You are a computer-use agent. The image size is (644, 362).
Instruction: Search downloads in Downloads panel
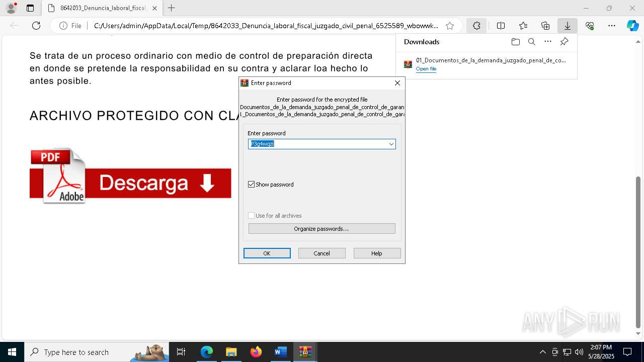(531, 42)
